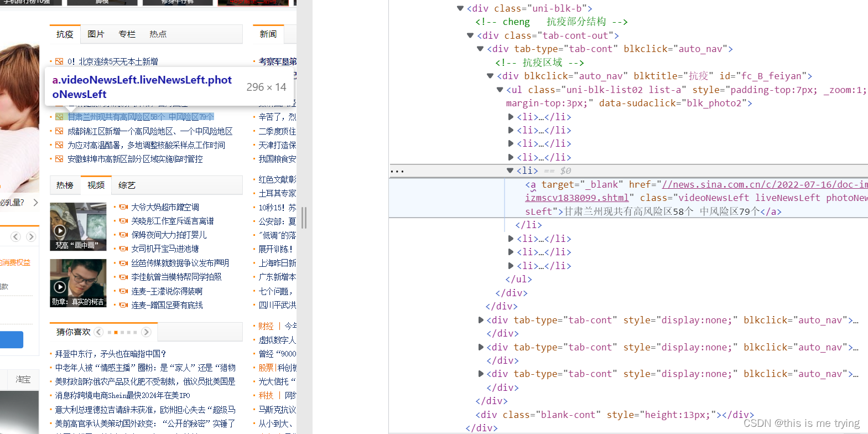
Task: Click the left carousel arrow in left sidebar
Action: [x=15, y=237]
